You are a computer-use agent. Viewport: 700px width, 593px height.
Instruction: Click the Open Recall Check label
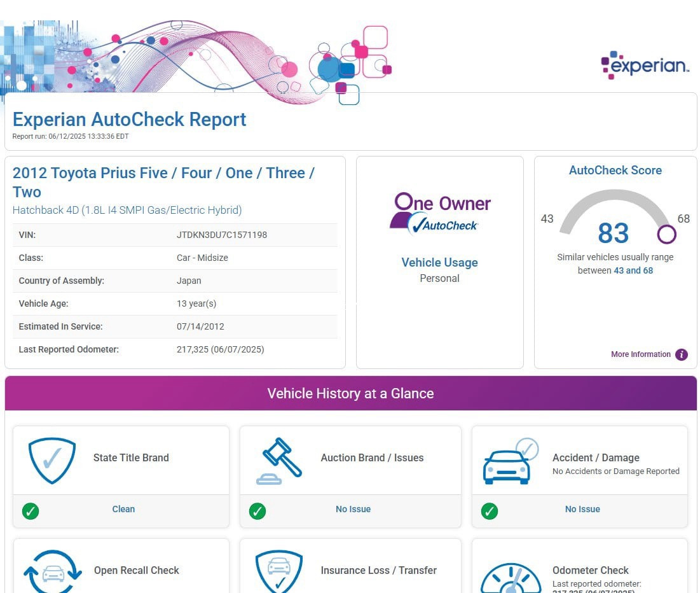pyautogui.click(x=136, y=570)
